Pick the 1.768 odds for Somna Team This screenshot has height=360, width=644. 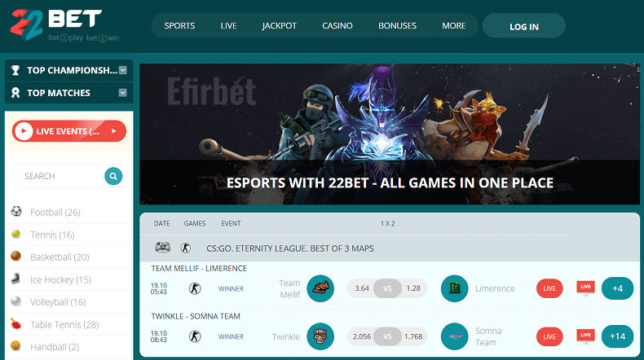pyautogui.click(x=413, y=336)
